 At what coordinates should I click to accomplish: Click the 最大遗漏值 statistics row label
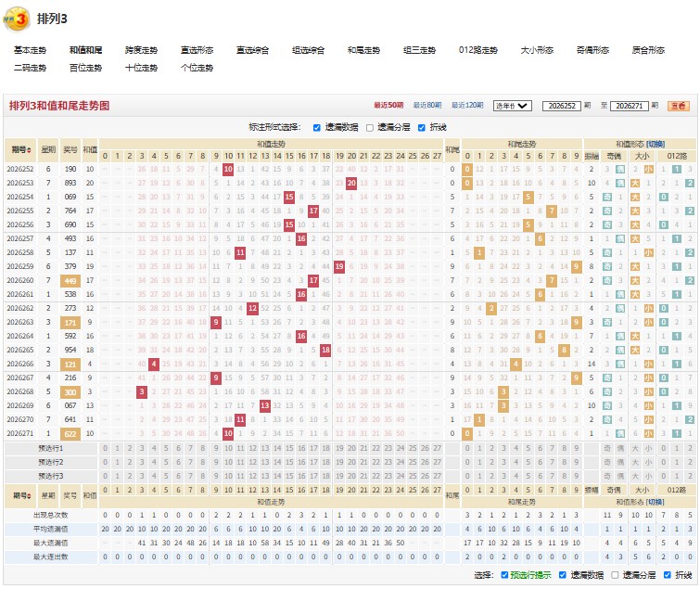coord(50,543)
